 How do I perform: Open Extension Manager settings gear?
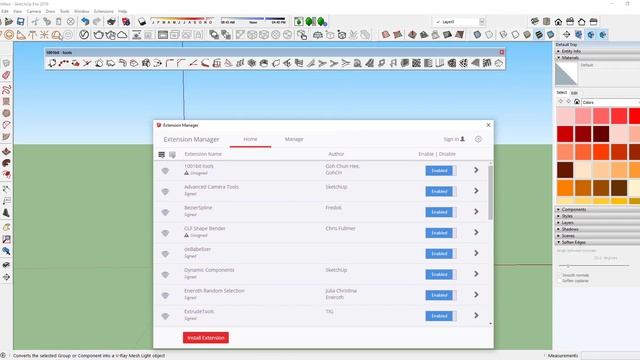click(x=478, y=139)
